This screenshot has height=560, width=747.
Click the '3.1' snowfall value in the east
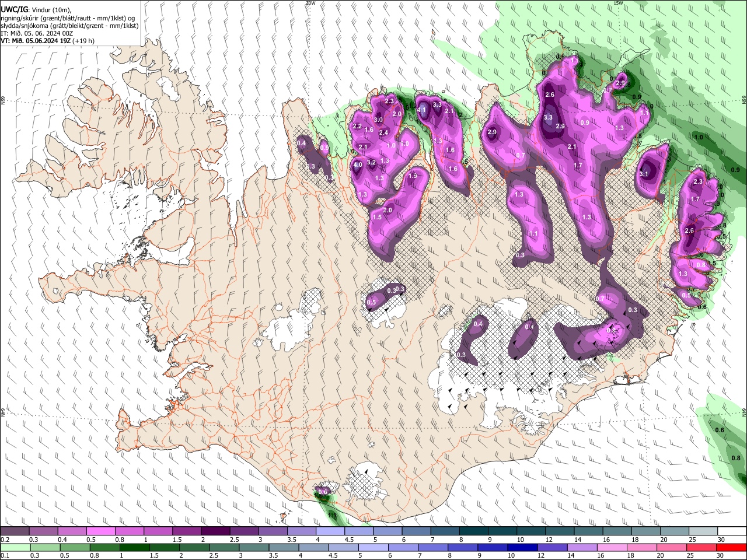(x=644, y=174)
